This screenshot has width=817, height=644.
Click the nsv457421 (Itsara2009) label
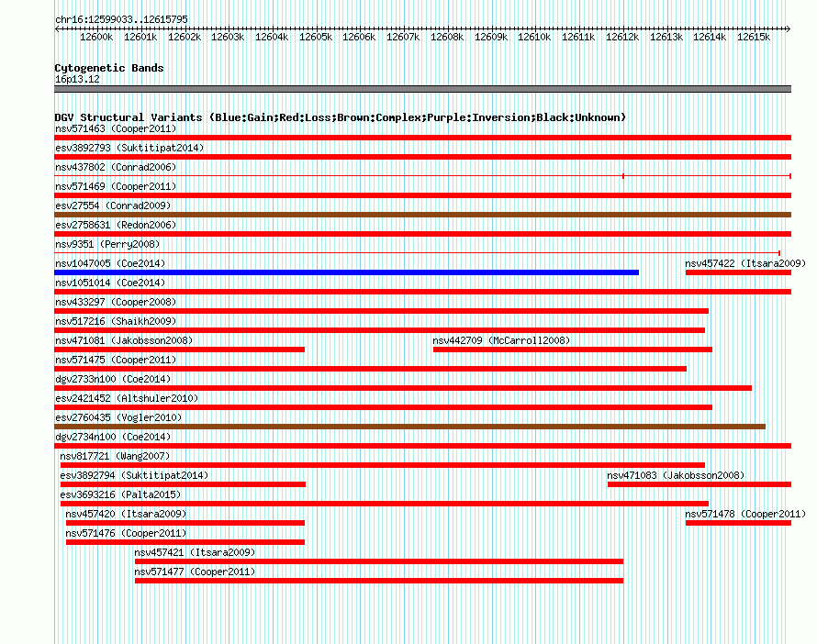tap(195, 552)
